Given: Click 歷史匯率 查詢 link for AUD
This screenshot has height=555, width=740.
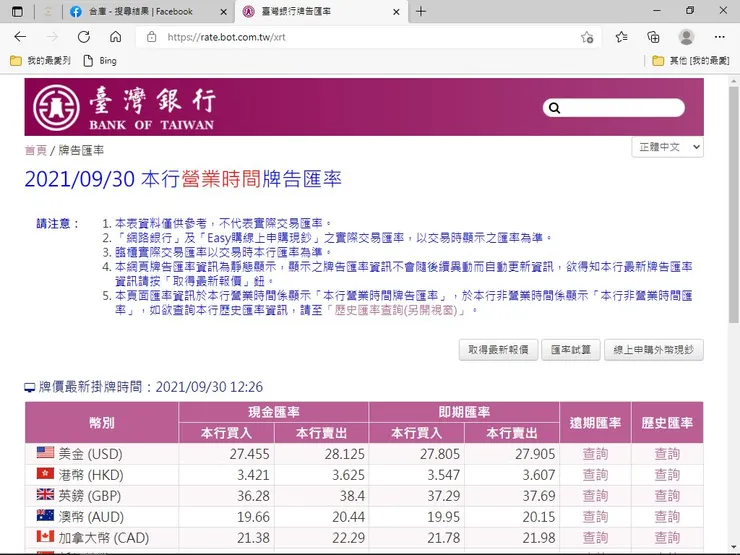Looking at the screenshot, I should pyautogui.click(x=667, y=517).
